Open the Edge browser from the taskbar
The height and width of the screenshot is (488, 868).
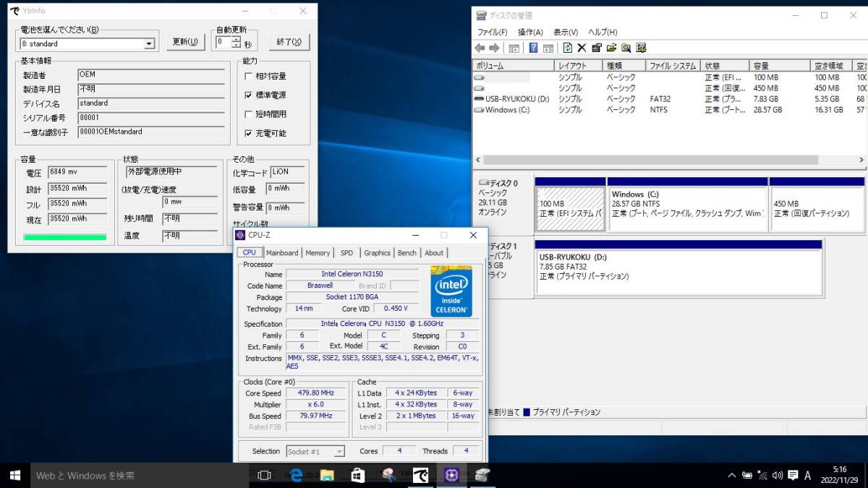click(x=296, y=475)
